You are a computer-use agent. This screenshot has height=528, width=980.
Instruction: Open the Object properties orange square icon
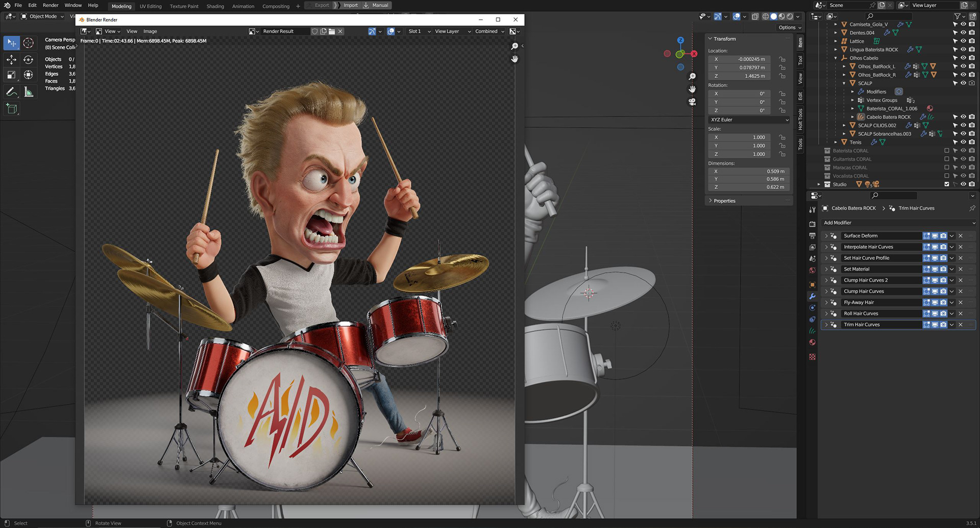[x=812, y=284]
